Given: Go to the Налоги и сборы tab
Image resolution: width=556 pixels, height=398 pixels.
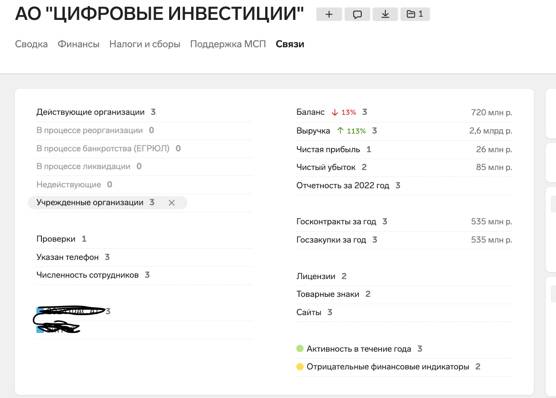Looking at the screenshot, I should tap(145, 44).
